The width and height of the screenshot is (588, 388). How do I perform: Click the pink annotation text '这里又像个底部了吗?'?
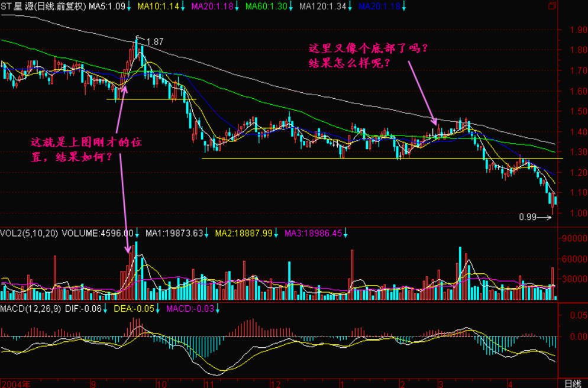[x=367, y=49]
